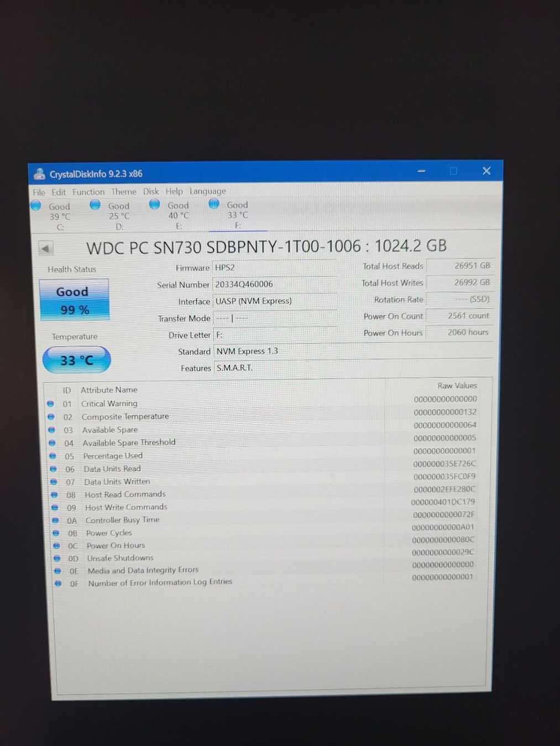Image resolution: width=560 pixels, height=746 pixels.
Task: Open the Help menu
Action: [174, 191]
